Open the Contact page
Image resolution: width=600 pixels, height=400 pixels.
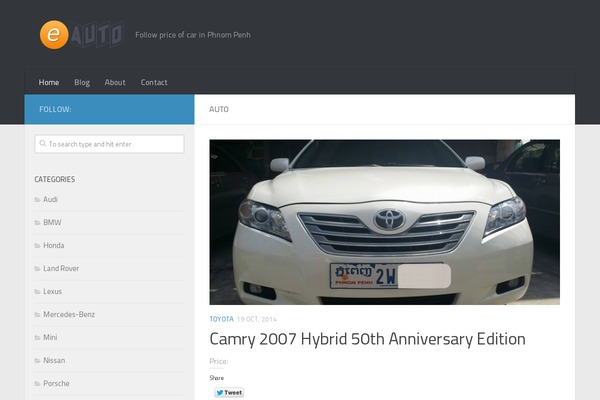(154, 82)
